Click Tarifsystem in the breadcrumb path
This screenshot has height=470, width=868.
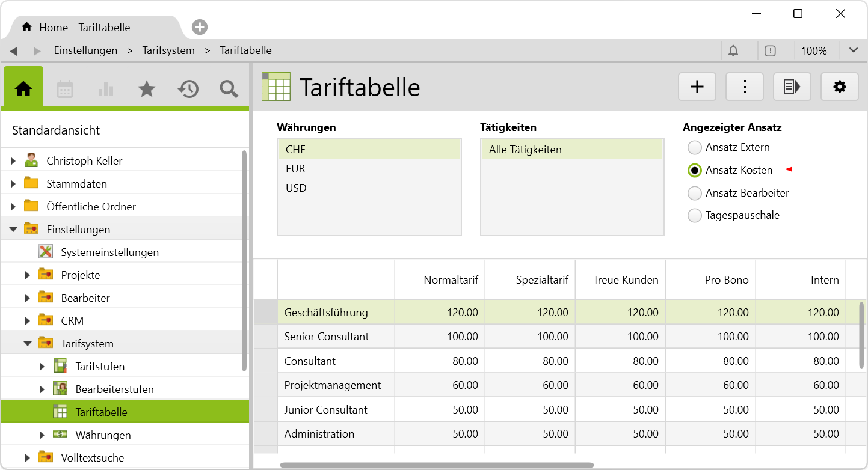(168, 50)
